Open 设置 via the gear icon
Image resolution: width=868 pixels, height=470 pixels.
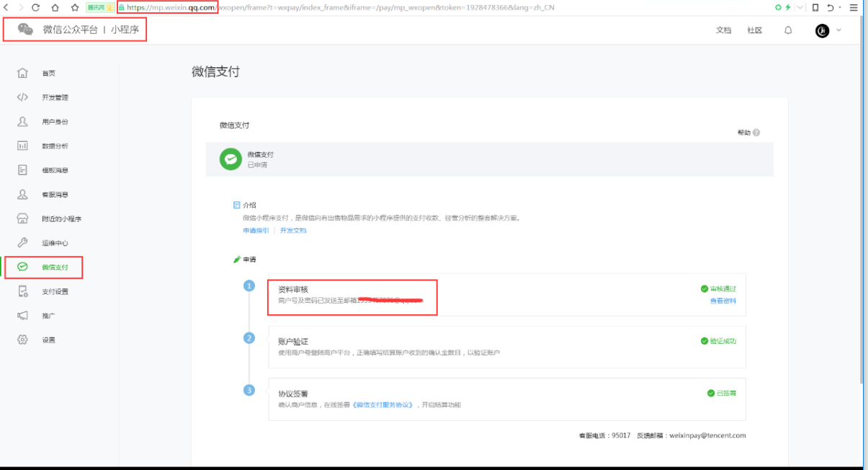[22, 340]
